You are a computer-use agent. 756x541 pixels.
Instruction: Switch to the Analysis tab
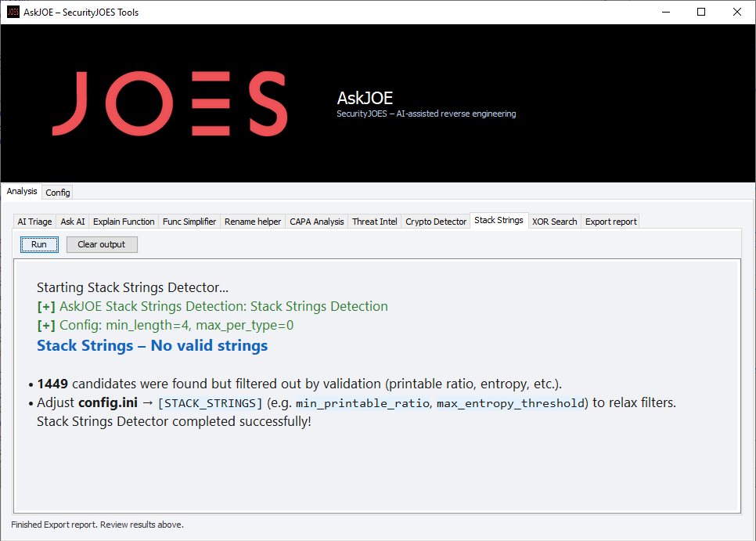tap(22, 191)
